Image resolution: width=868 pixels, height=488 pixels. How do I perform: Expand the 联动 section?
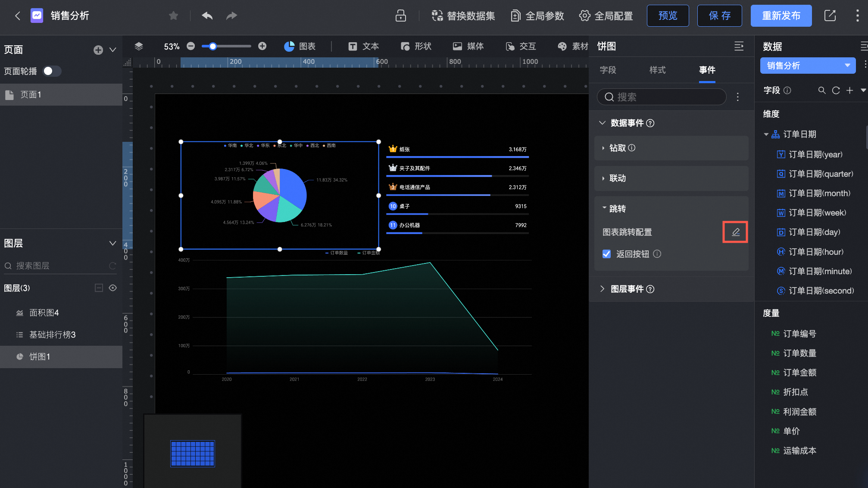click(x=603, y=178)
